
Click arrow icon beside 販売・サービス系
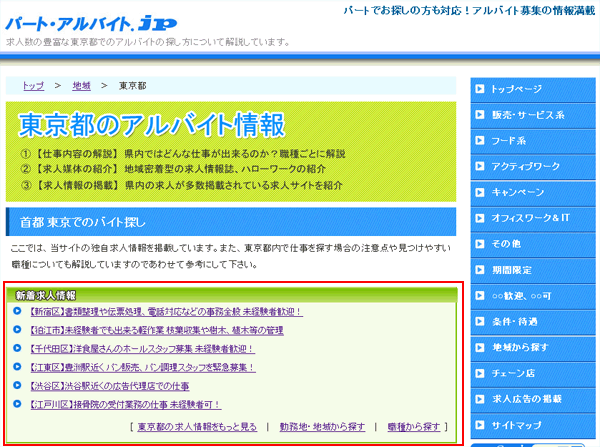pos(479,115)
